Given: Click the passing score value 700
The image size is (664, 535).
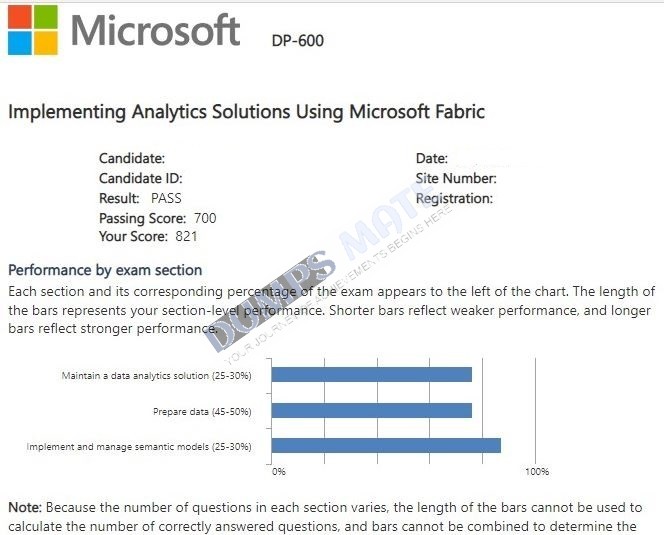Looking at the screenshot, I should (x=205, y=218).
